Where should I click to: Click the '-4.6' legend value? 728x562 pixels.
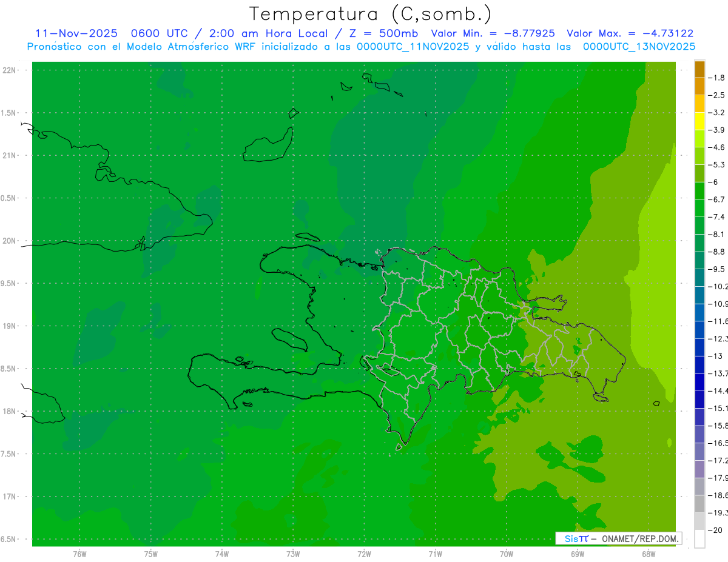(716, 148)
